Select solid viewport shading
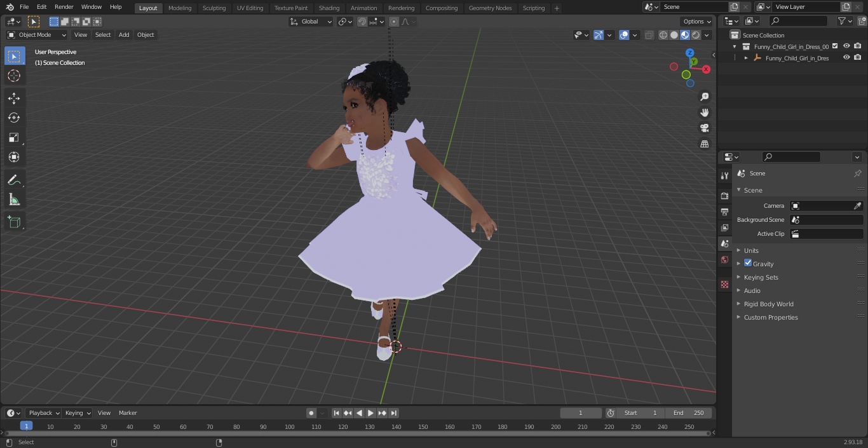The height and width of the screenshot is (448, 868). [674, 35]
